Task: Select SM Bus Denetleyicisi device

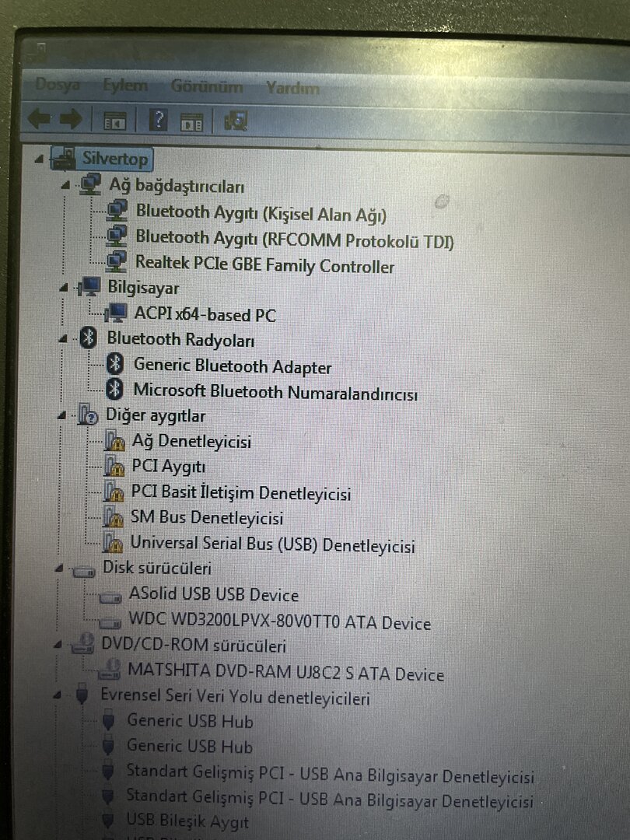Action: [x=207, y=517]
